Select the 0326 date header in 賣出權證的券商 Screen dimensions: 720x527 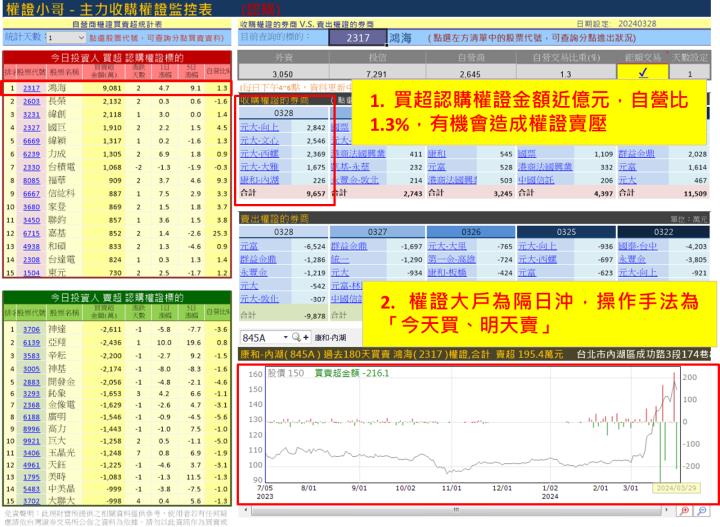(471, 232)
